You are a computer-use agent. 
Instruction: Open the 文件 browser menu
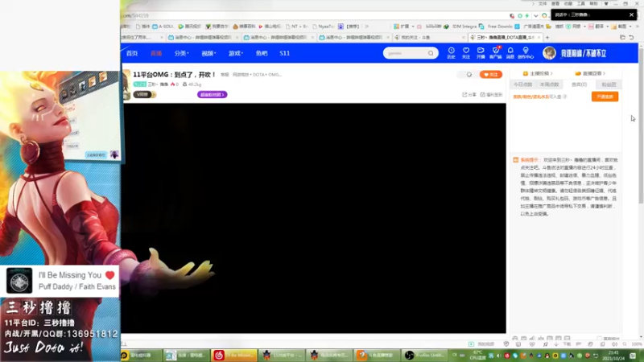click(543, 4)
